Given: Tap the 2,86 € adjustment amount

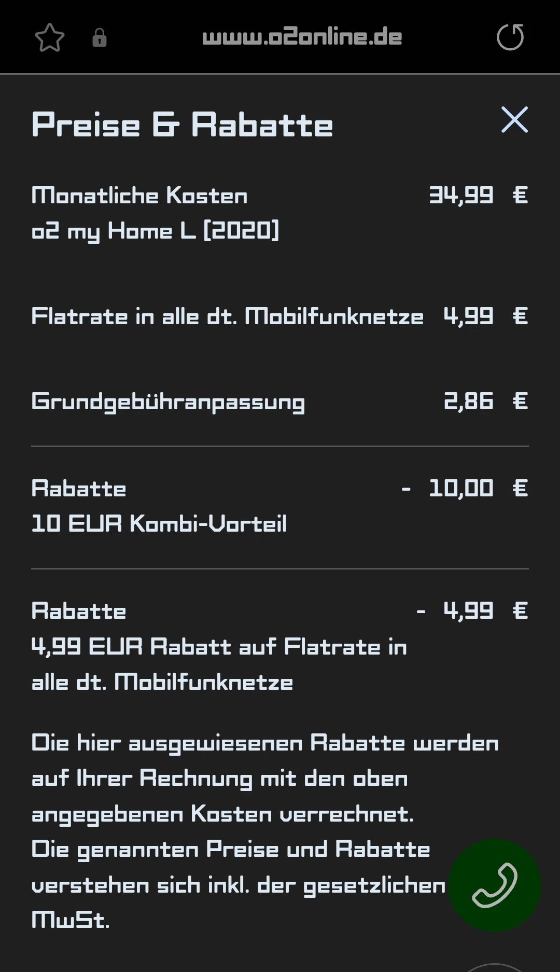Looking at the screenshot, I should tap(485, 401).
